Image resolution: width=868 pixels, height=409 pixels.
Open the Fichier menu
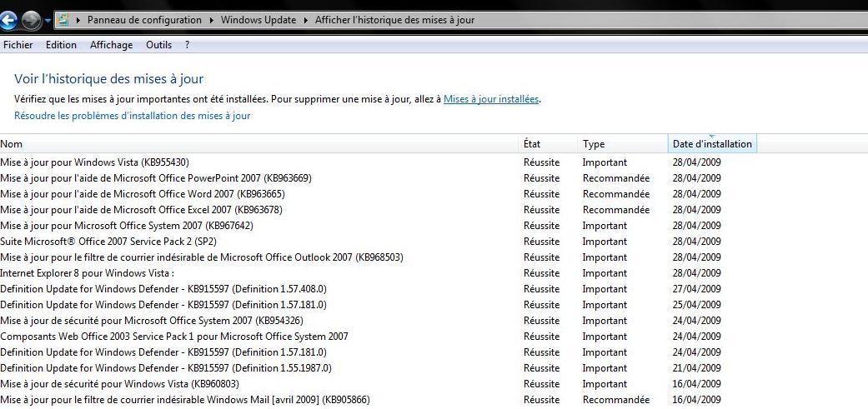tap(18, 45)
